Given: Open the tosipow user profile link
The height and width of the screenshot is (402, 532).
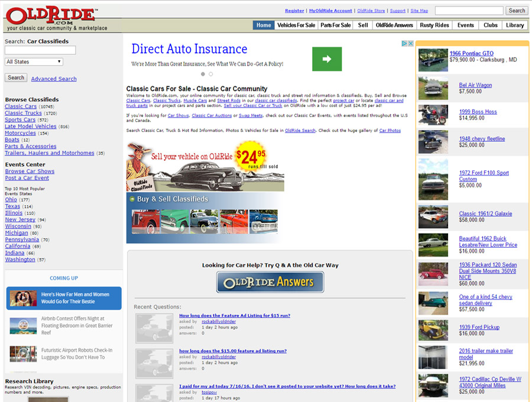Looking at the screenshot, I should tap(209, 392).
